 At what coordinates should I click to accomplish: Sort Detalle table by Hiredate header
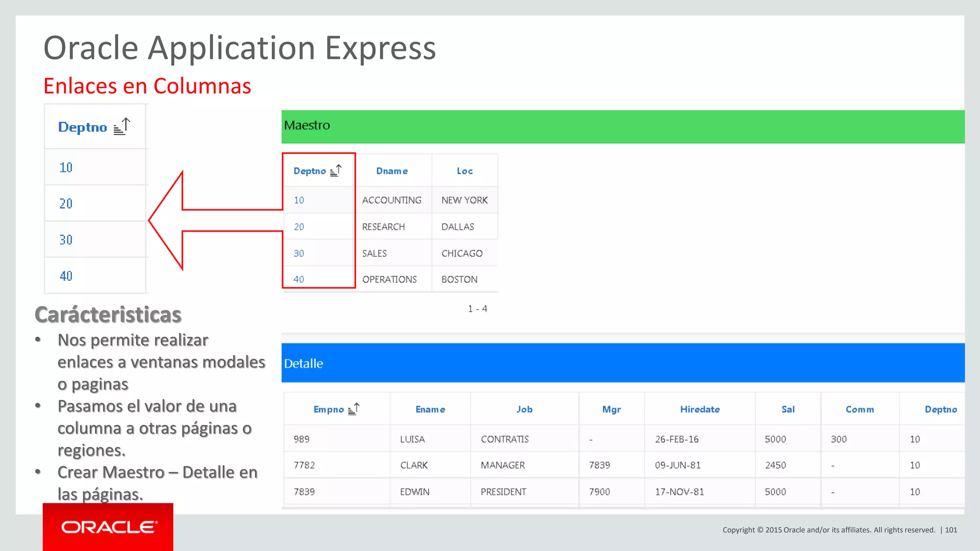pos(700,409)
